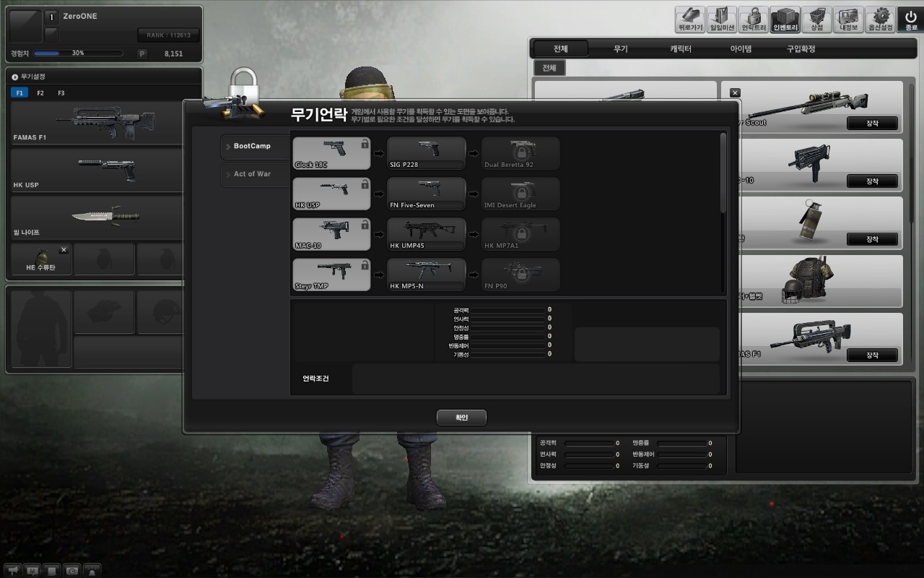This screenshot has height=578, width=924.
Task: Click the unlock tree list scrollbar
Action: click(723, 173)
